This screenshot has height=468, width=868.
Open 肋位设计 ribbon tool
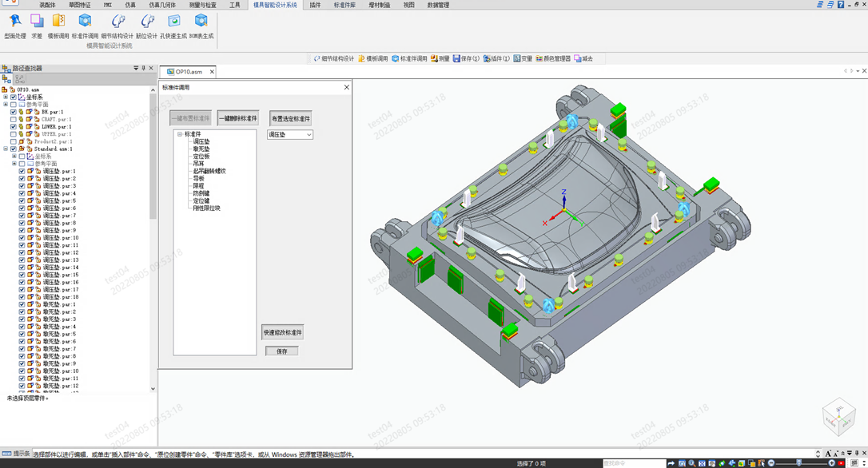click(147, 26)
